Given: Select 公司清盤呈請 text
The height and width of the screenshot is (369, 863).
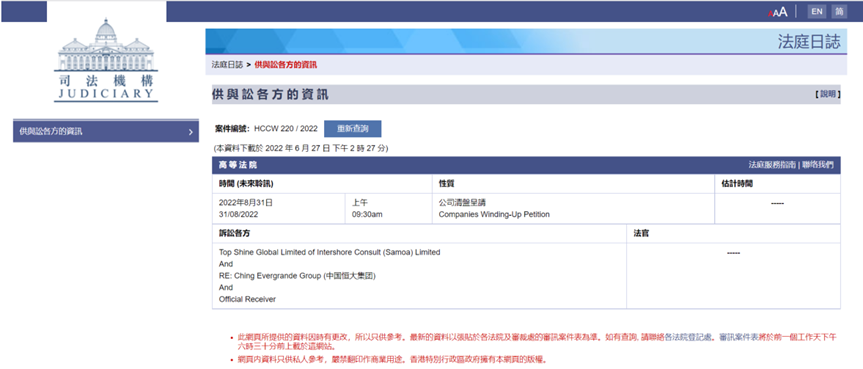Looking at the screenshot, I should 462,203.
